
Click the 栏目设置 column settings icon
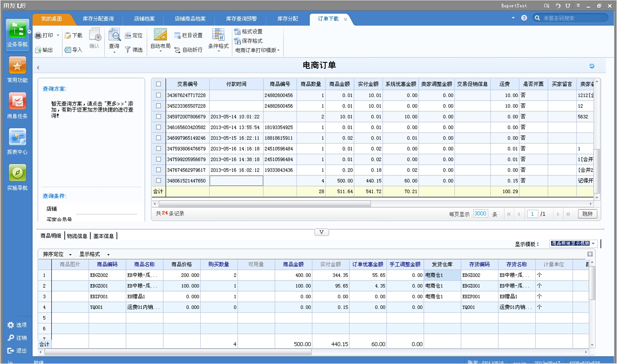click(178, 36)
